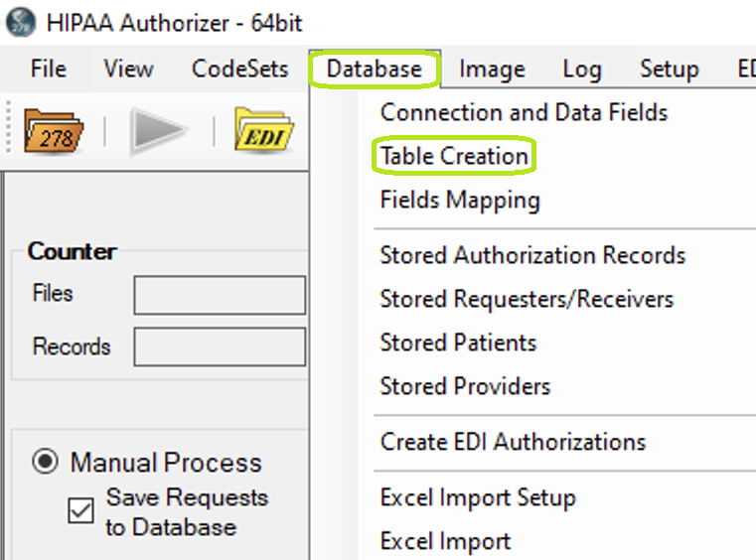Open the yellow EDI folder icon
Screen dimensions: 756x560
click(264, 130)
